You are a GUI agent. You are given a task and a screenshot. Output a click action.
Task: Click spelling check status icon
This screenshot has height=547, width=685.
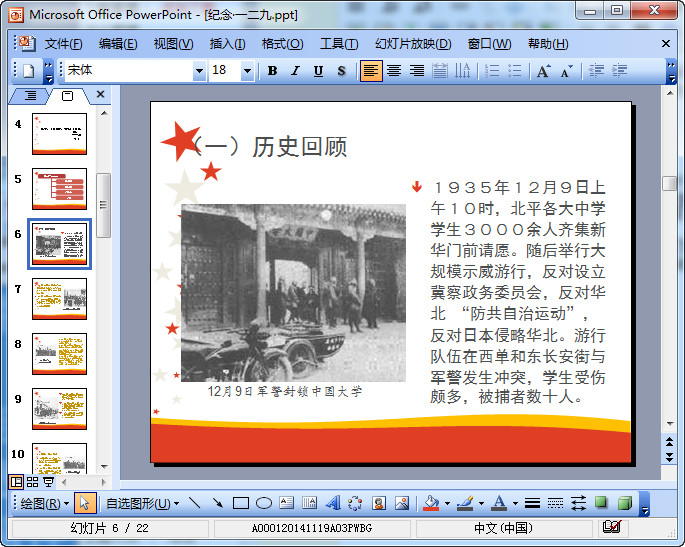point(612,527)
